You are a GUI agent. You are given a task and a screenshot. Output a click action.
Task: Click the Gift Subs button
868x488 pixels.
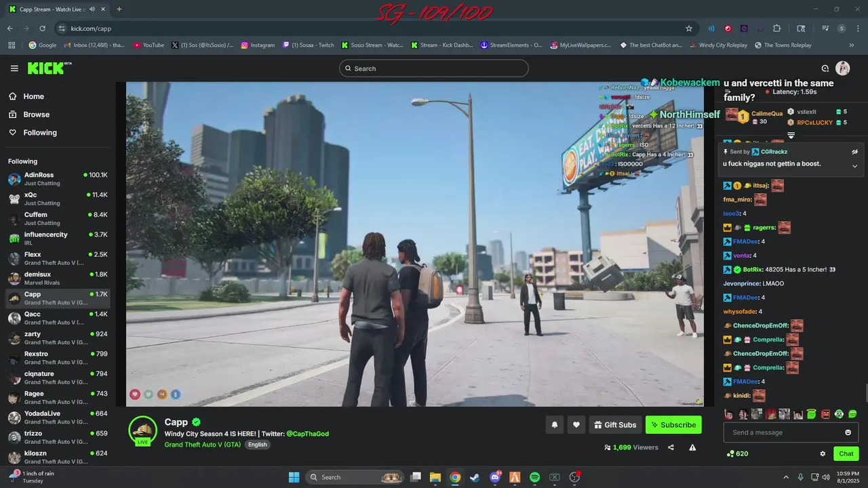[x=615, y=425]
